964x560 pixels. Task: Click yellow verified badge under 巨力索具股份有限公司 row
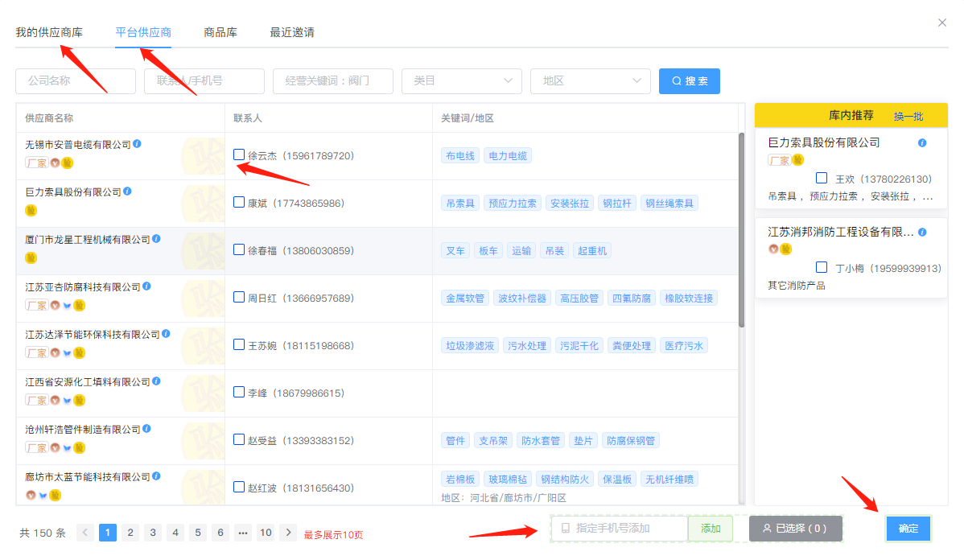click(31, 211)
